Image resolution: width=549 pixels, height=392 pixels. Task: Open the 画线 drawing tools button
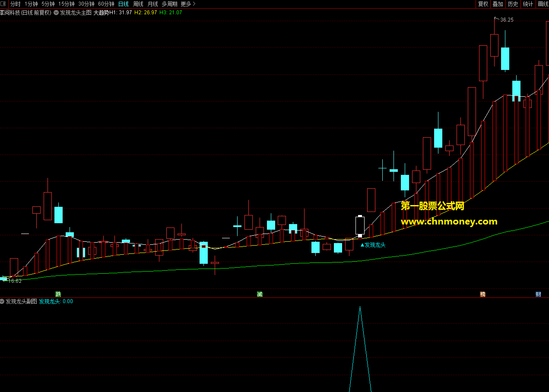pos(543,4)
